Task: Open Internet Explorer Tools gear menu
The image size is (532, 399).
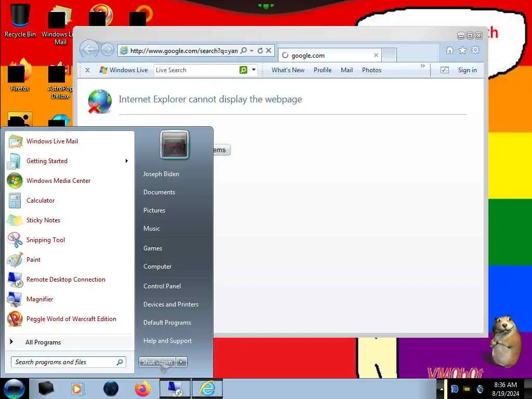Action: (475, 50)
